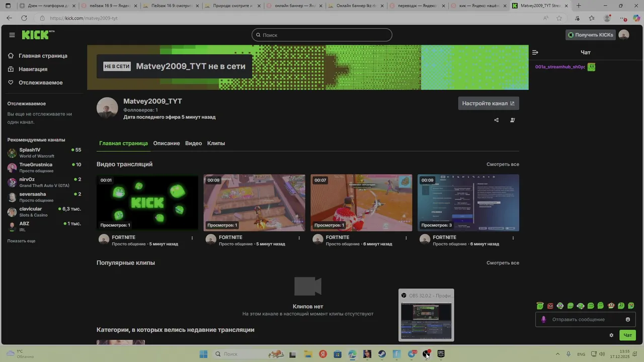Open the emoji picker in message box

(628, 319)
